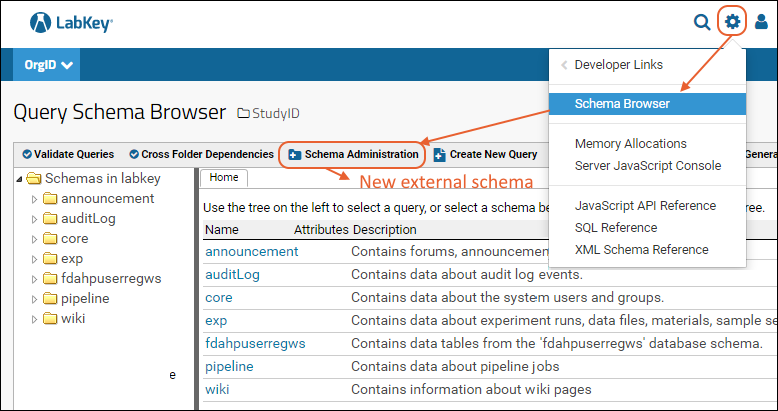Click the StudyID folder icon
The height and width of the screenshot is (411, 778).
tap(243, 113)
